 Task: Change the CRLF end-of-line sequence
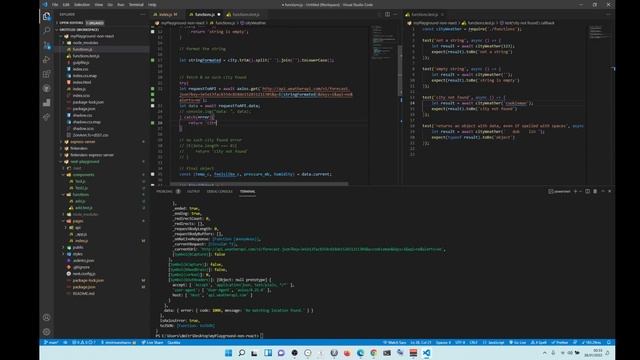tap(473, 342)
